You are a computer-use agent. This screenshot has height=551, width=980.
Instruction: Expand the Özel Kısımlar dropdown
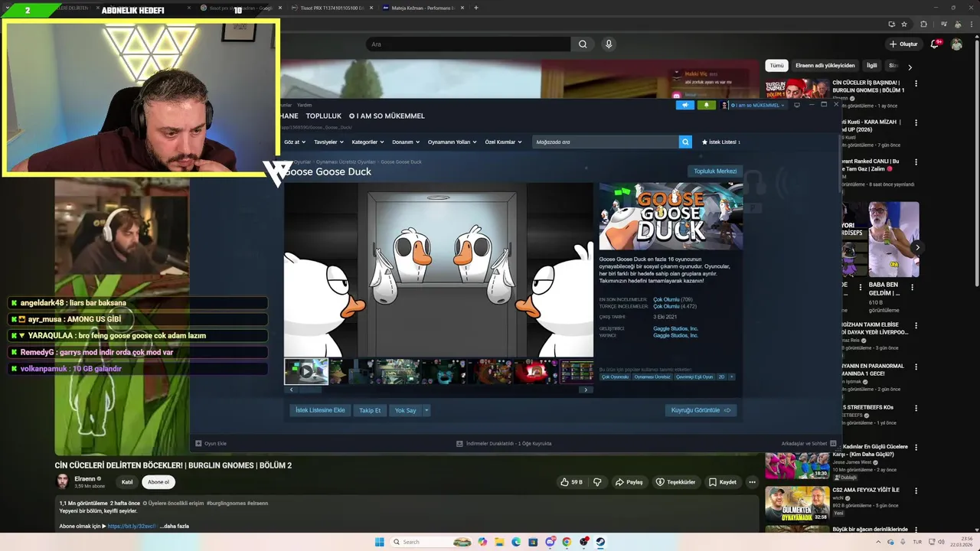pos(503,142)
